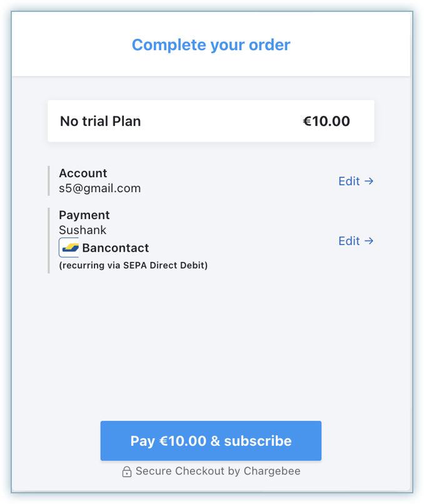Click the Payment section label
This screenshot has height=504, width=424.
coord(84,215)
